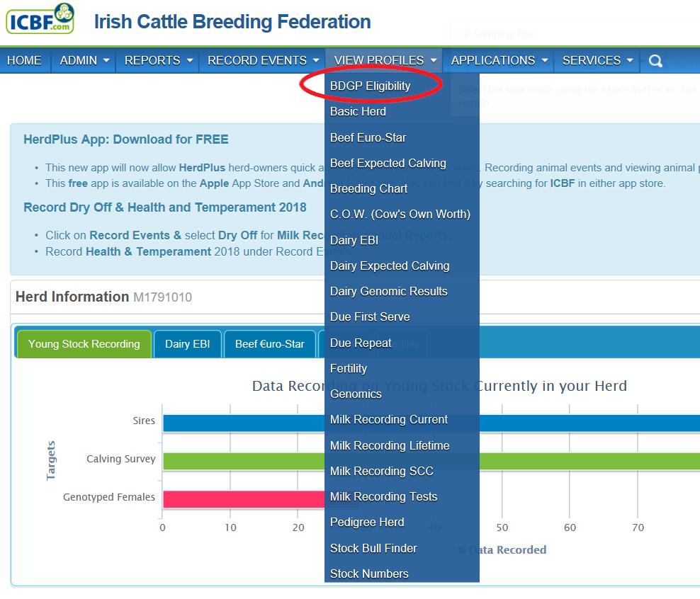
Task: Open Stock Numbers profile
Action: point(369,574)
